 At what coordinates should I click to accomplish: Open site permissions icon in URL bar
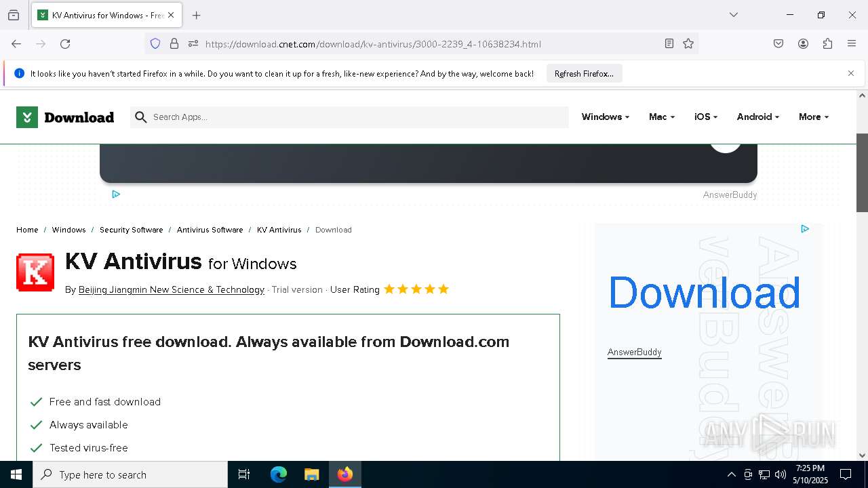193,44
